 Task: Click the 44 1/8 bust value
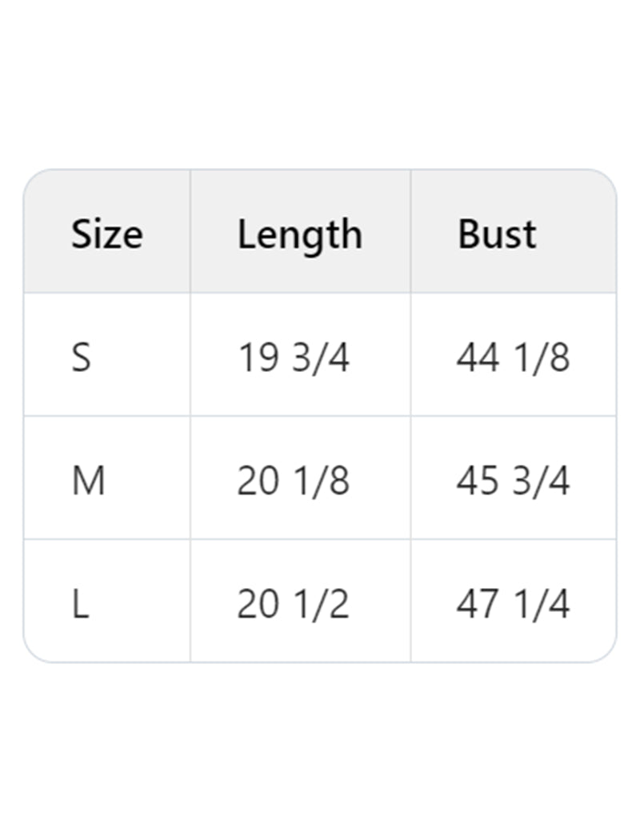click(513, 358)
